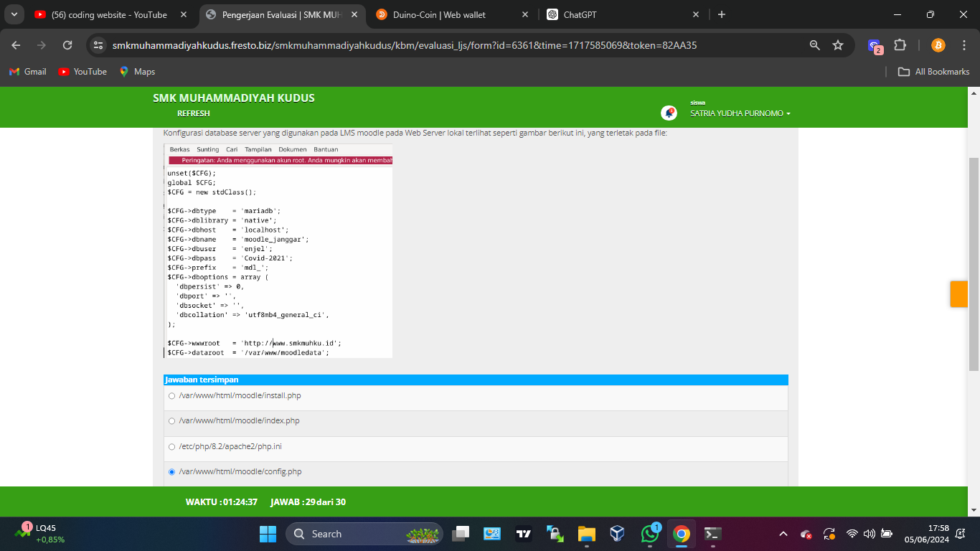This screenshot has width=980, height=551.
Task: Open WhatsApp from taskbar
Action: click(650, 534)
